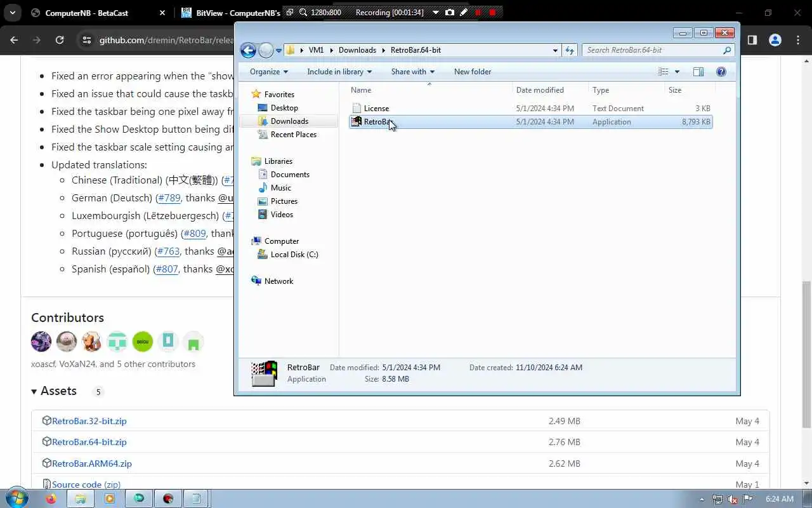The height and width of the screenshot is (508, 812).
Task: Stop the screen recording
Action: point(492,12)
